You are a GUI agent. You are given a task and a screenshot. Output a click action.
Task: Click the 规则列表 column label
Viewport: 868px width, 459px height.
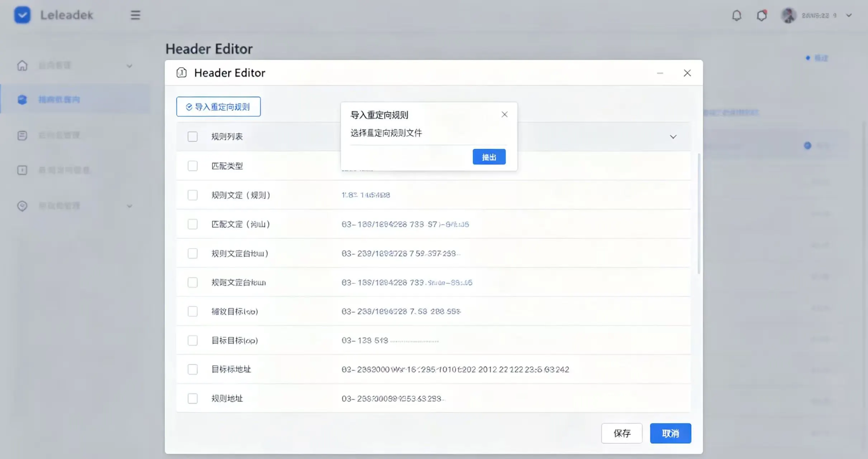click(227, 137)
